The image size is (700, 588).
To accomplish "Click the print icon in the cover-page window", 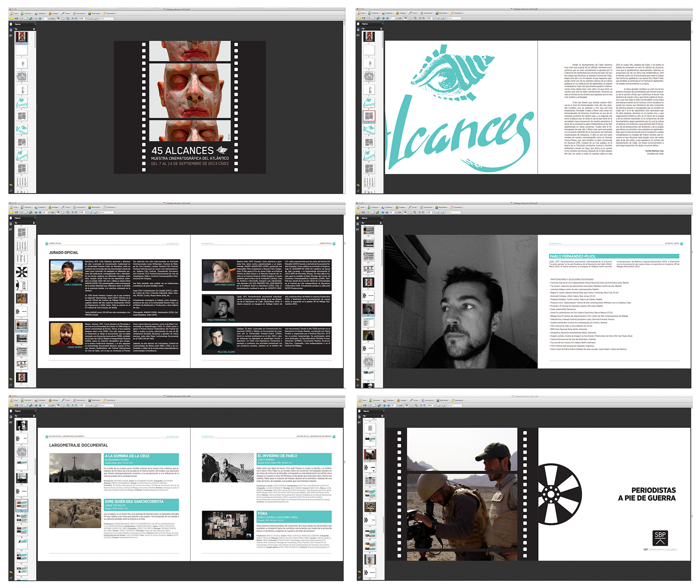I will [17, 18].
